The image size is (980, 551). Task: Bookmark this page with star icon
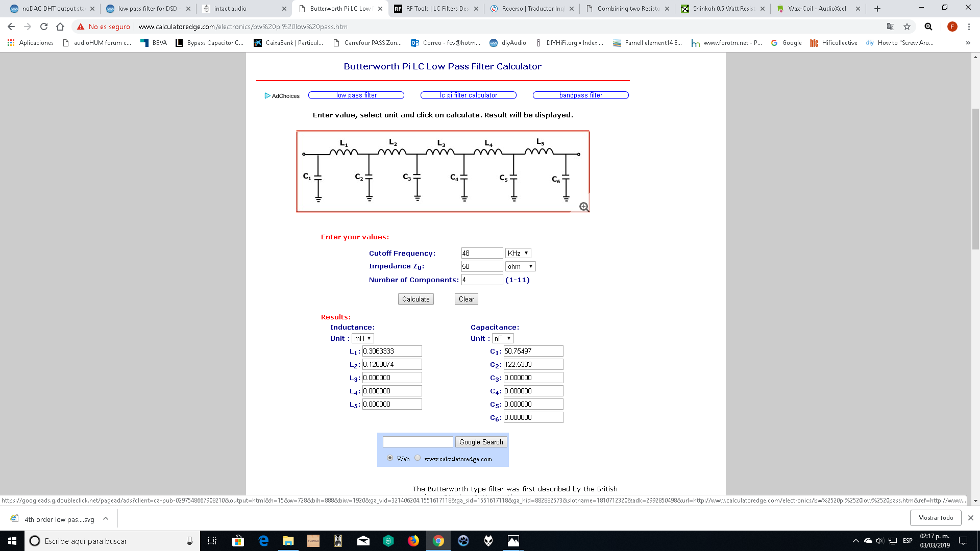907,27
